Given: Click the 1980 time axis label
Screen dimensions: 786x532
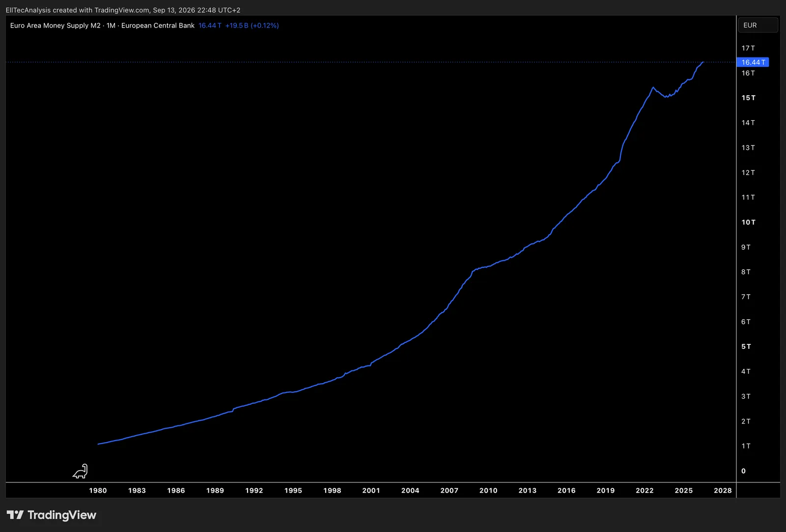Looking at the screenshot, I should pyautogui.click(x=98, y=490).
